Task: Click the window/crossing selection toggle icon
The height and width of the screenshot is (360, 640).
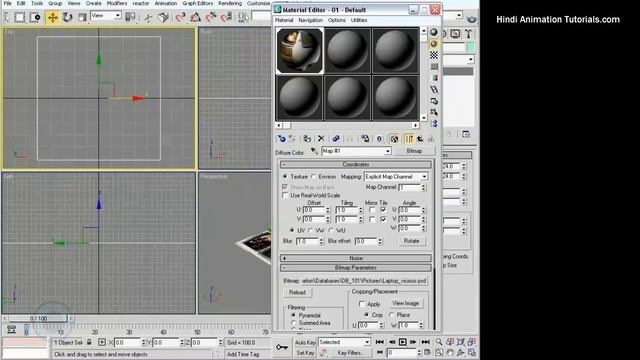Action: click(x=35, y=17)
